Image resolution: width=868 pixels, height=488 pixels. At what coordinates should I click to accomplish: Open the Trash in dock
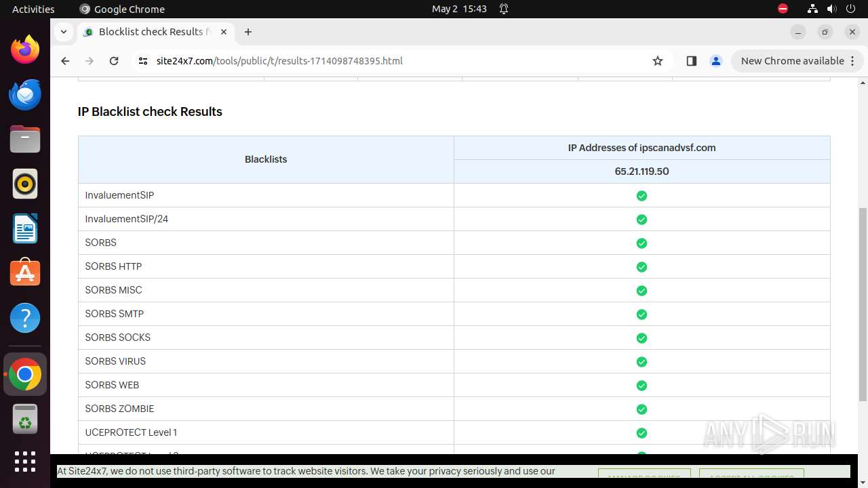click(25, 419)
